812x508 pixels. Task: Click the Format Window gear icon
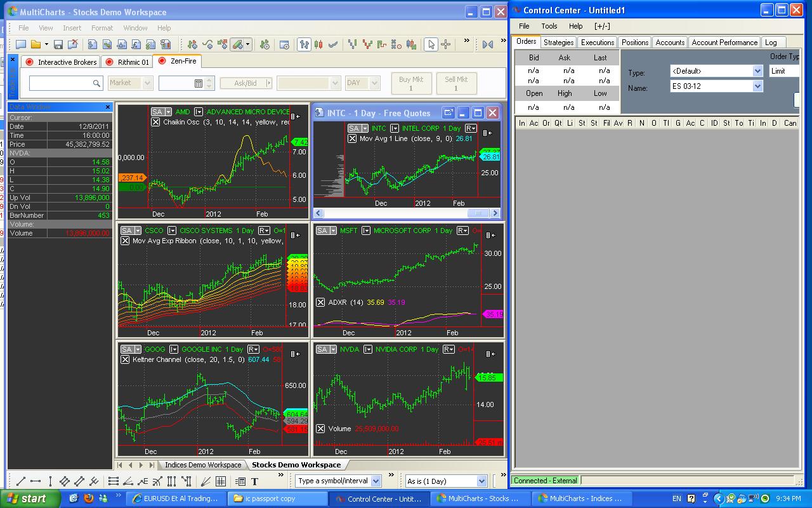pyautogui.click(x=284, y=44)
